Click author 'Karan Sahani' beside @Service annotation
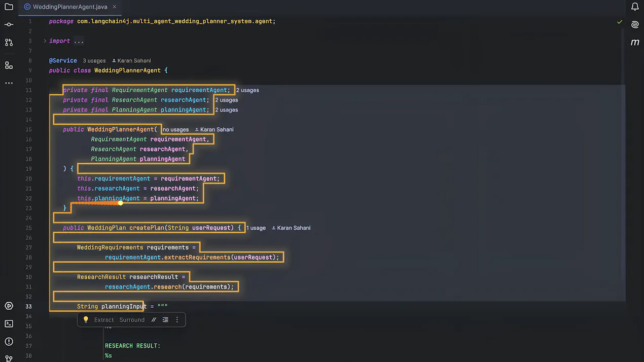Screen dimensions: 644x362 click(x=131, y=61)
